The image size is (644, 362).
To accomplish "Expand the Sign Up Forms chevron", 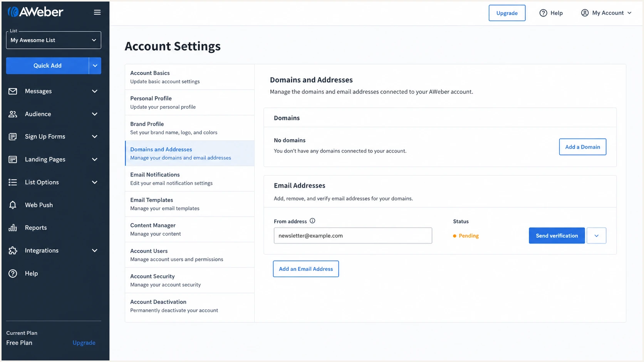I will click(x=94, y=137).
